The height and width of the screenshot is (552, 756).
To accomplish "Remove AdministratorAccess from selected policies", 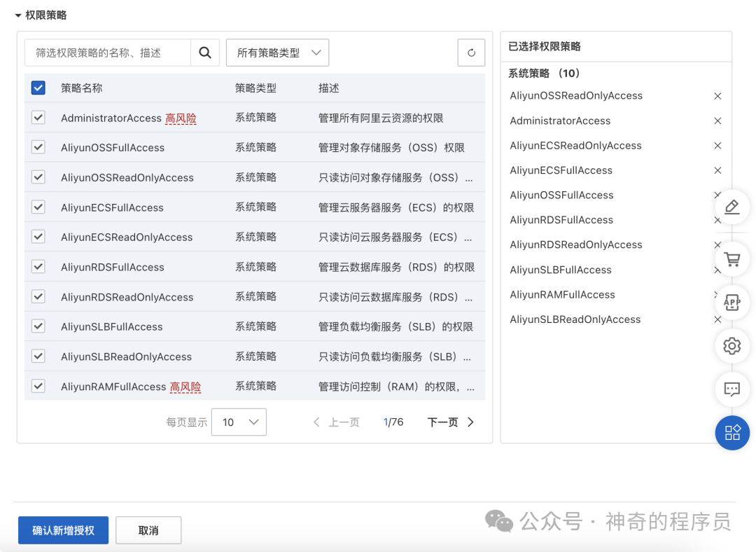I will [x=717, y=121].
